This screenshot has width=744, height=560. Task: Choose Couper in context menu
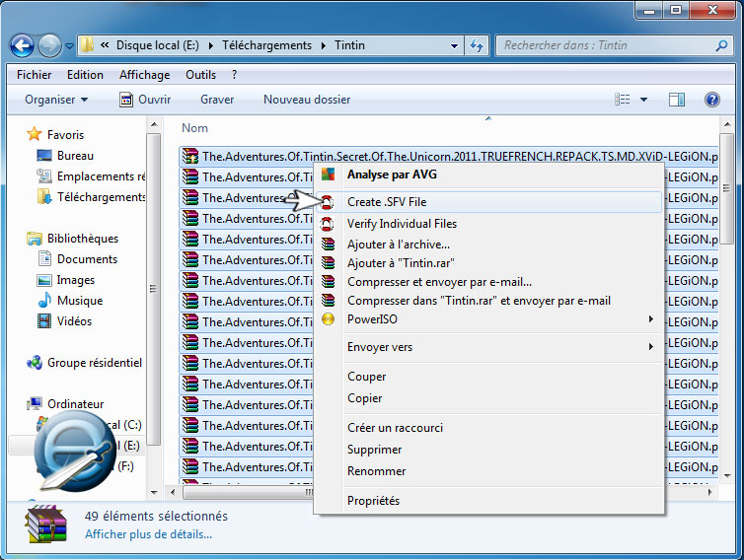point(488,377)
